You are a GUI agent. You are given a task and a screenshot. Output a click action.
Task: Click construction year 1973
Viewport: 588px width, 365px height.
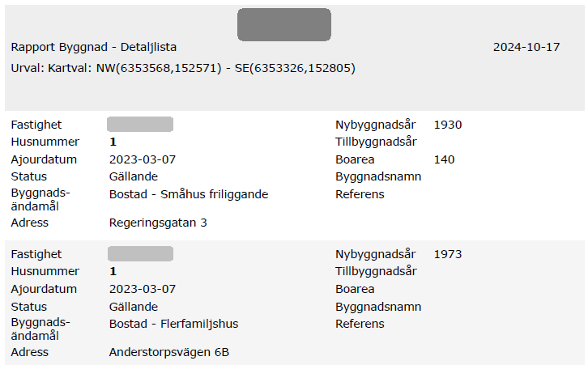coord(448,254)
